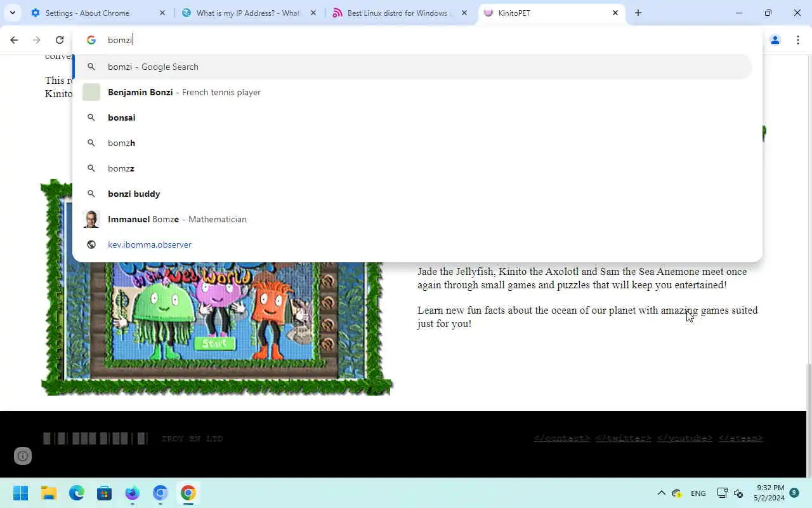Image resolution: width=812 pixels, height=508 pixels.
Task: Close the Settings - About Chrome tab
Action: [x=162, y=13]
